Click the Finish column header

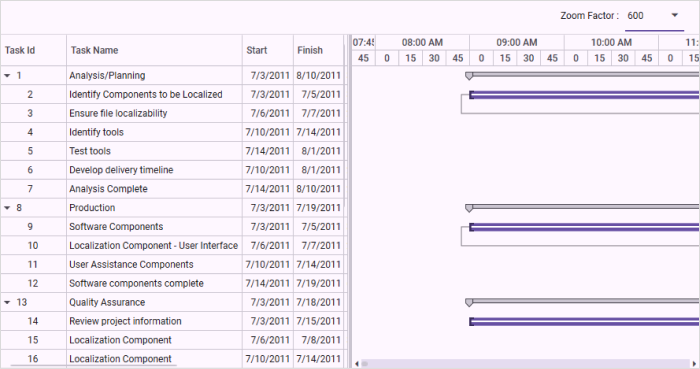[x=319, y=50]
